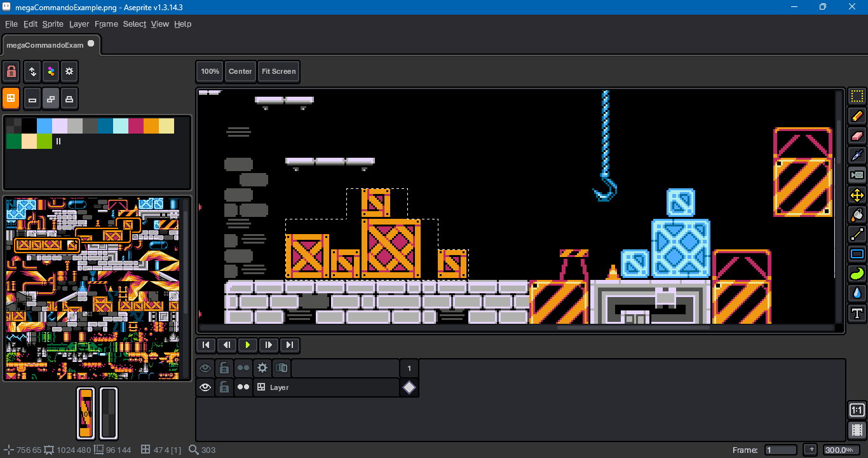Pick the orange palette color
Screen dimensions: 868x458
(151, 126)
